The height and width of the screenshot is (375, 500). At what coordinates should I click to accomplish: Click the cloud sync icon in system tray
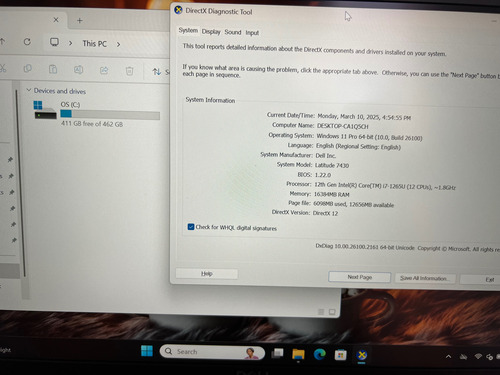(x=463, y=357)
